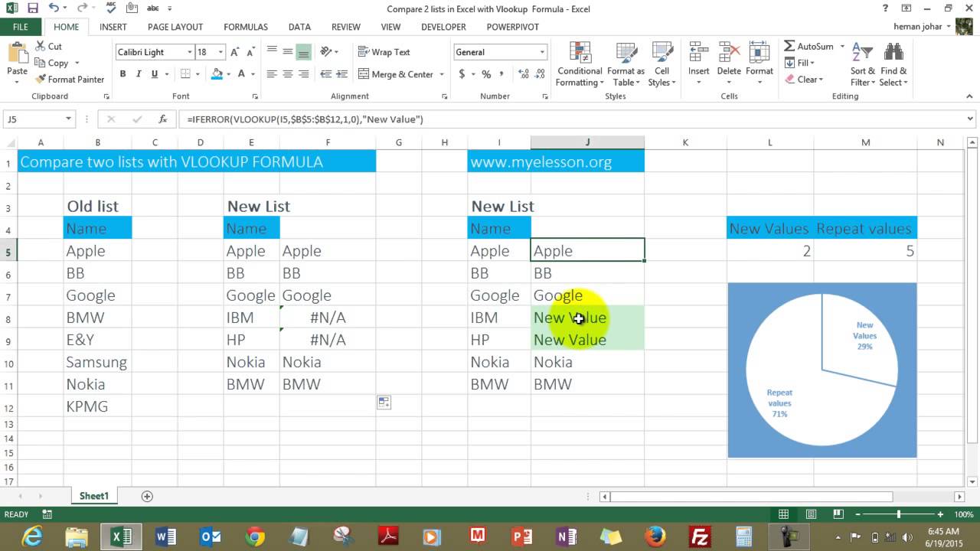The image size is (980, 551).
Task: Select the Format Painter tool
Action: pyautogui.click(x=70, y=80)
